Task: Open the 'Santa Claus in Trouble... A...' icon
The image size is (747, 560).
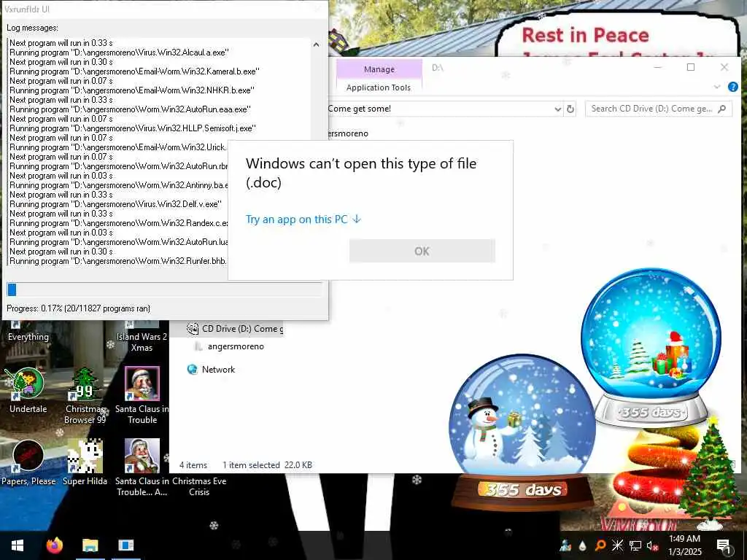Action: (142, 467)
